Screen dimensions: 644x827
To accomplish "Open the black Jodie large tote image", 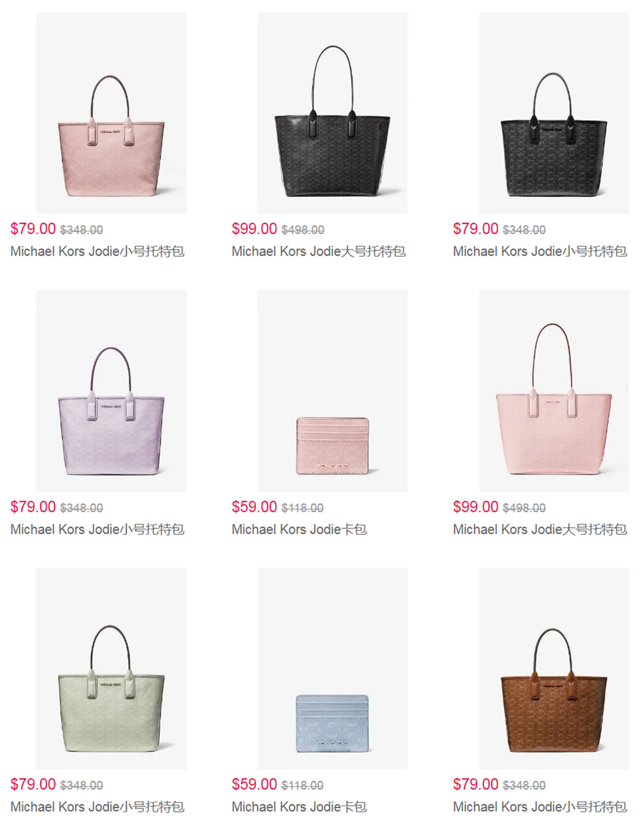I will [332, 113].
